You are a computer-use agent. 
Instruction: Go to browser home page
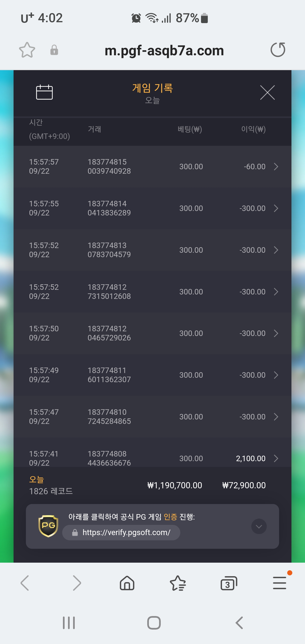coord(127,583)
